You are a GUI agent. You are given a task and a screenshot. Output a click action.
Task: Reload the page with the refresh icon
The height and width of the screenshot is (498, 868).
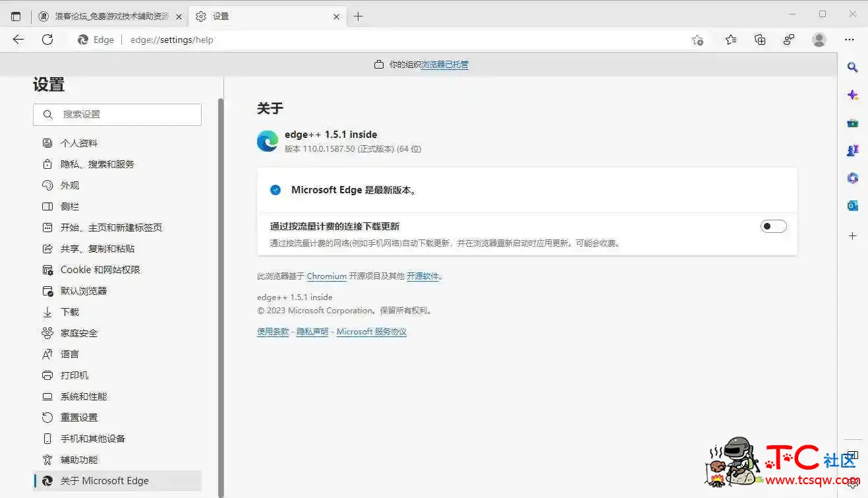(x=47, y=40)
